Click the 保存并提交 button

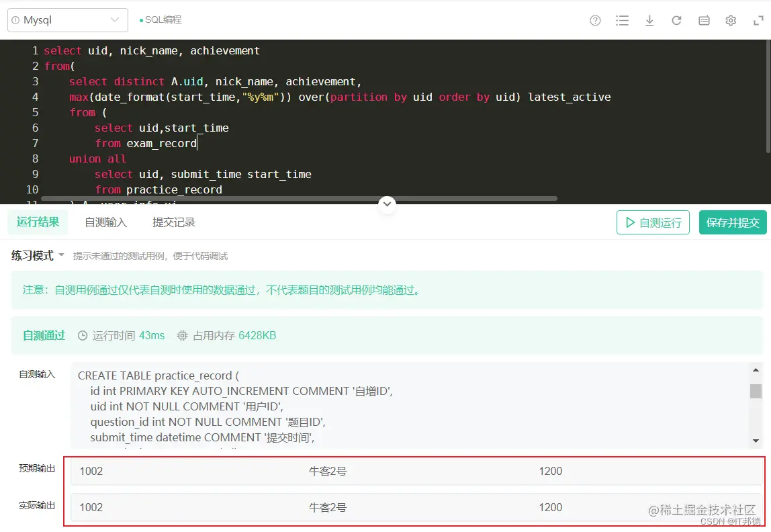(x=733, y=223)
